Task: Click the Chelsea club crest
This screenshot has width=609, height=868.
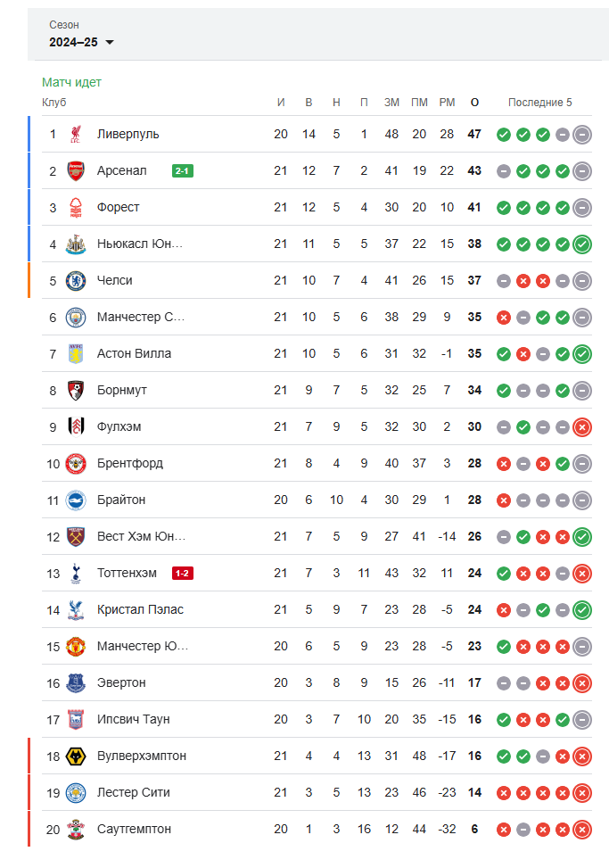Action: point(76,281)
